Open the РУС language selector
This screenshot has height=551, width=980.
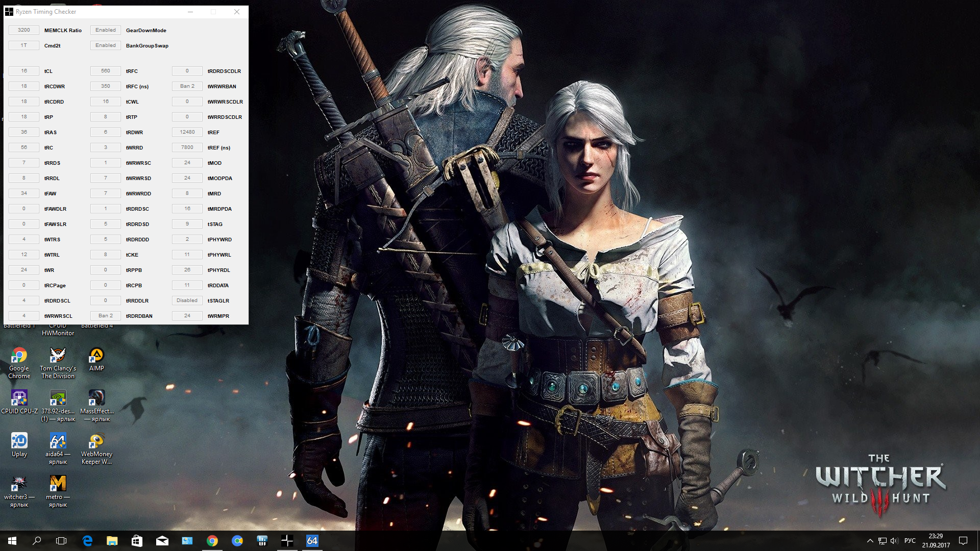pyautogui.click(x=910, y=541)
